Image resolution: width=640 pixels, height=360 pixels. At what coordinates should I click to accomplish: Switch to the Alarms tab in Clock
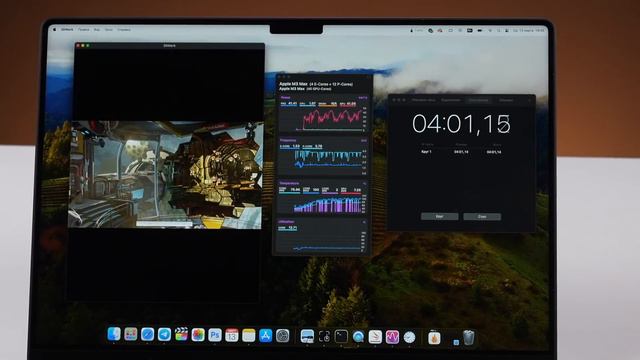[x=451, y=100]
